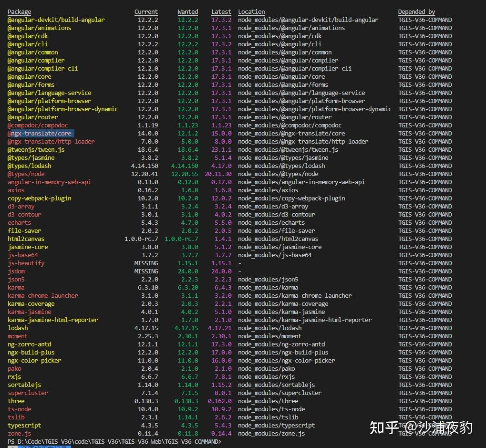The image size is (486, 448).
Task: Select the Depended by column header
Action: pos(416,11)
